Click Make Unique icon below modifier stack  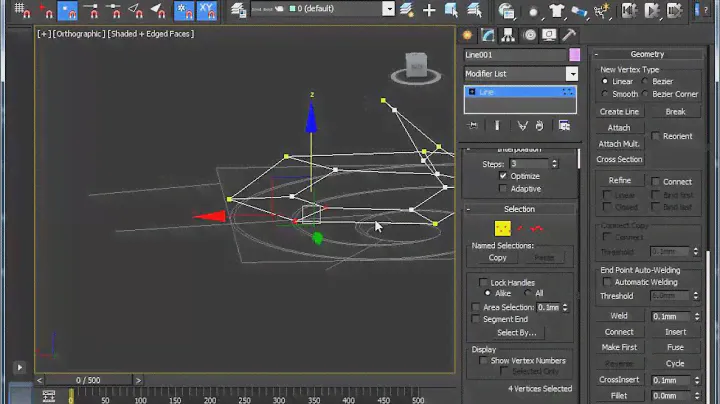point(521,126)
